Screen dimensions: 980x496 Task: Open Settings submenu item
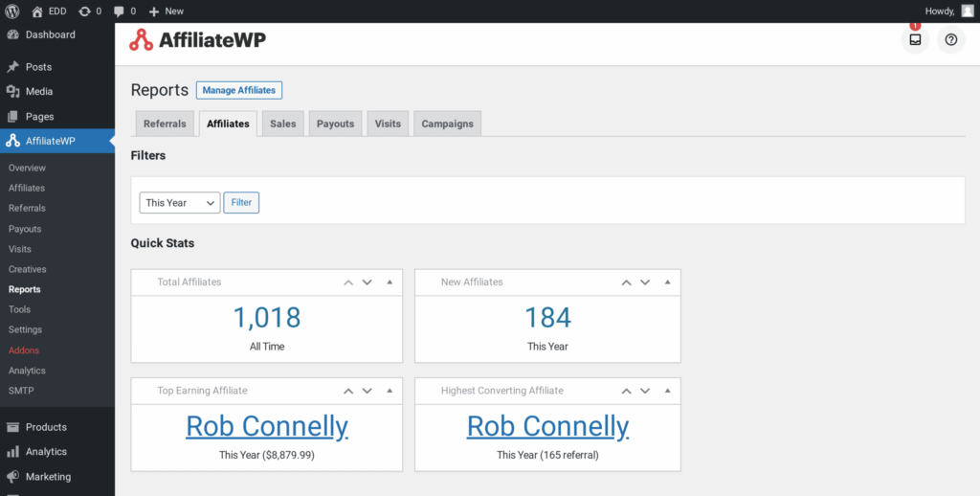(x=25, y=329)
